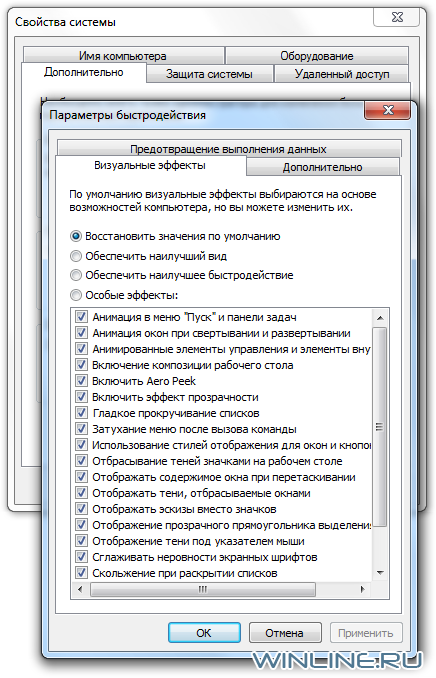Select "Особые эффекты" radio button
The image size is (436, 678).
[76, 295]
